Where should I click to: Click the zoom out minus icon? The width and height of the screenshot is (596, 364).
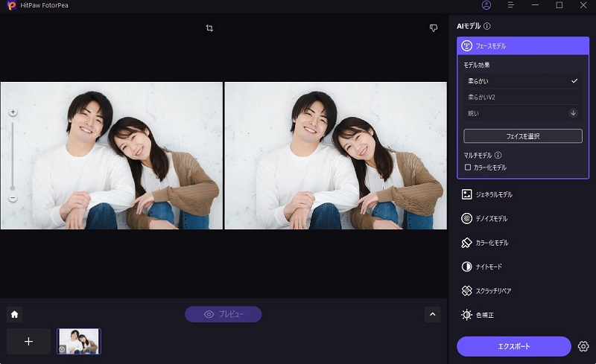click(x=13, y=198)
